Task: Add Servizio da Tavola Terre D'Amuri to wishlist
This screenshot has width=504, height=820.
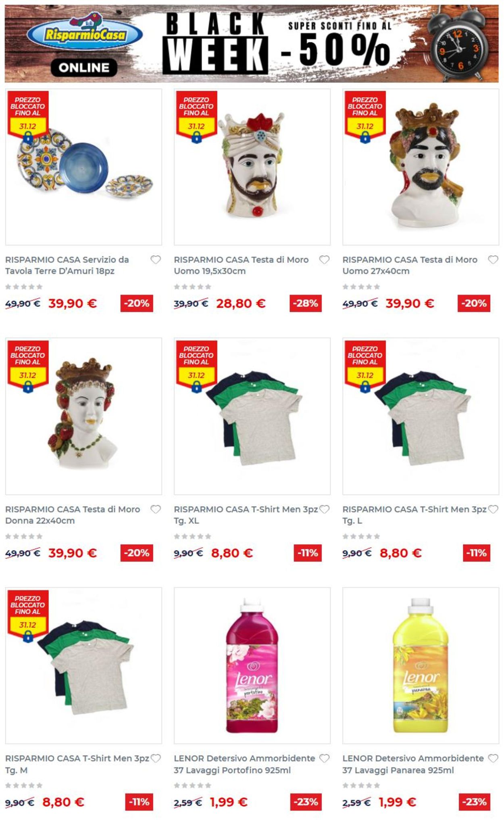Action: 156,260
